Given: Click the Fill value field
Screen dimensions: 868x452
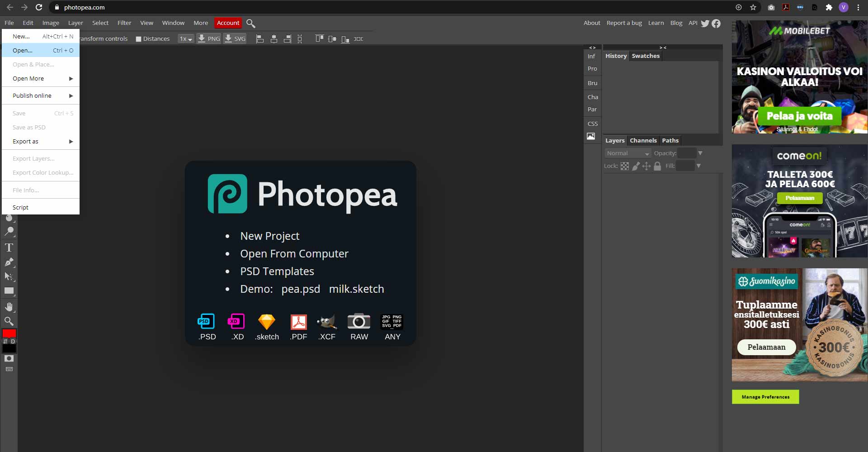Looking at the screenshot, I should tap(685, 166).
